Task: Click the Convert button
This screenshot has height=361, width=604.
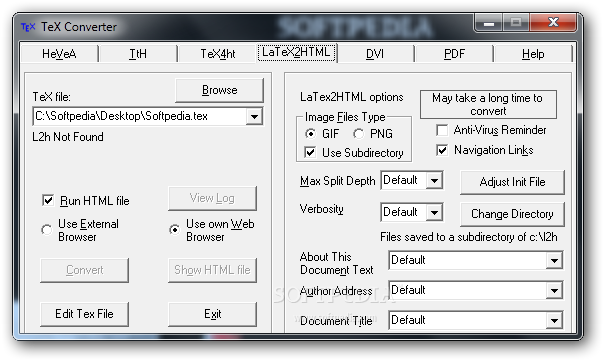Action: coord(84,270)
